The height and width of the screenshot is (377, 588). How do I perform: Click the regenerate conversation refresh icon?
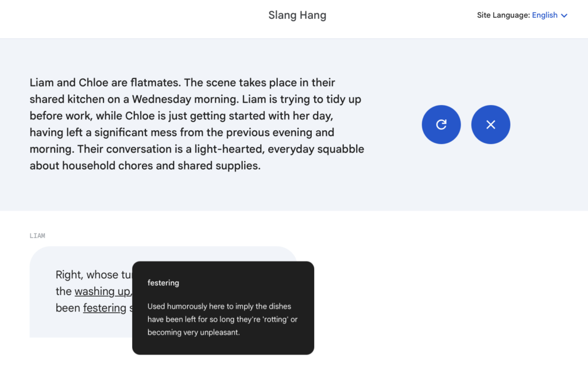click(x=441, y=125)
